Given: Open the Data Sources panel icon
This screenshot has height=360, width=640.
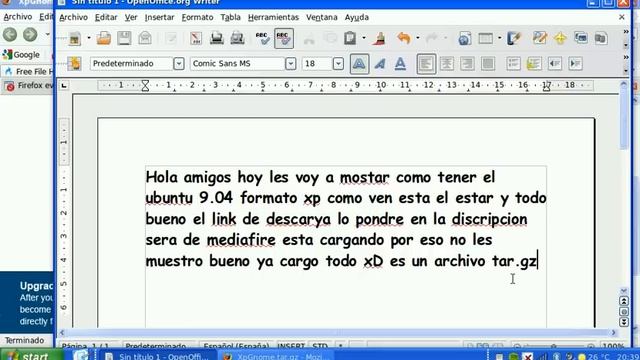Looking at the screenshot, I should tap(600, 38).
